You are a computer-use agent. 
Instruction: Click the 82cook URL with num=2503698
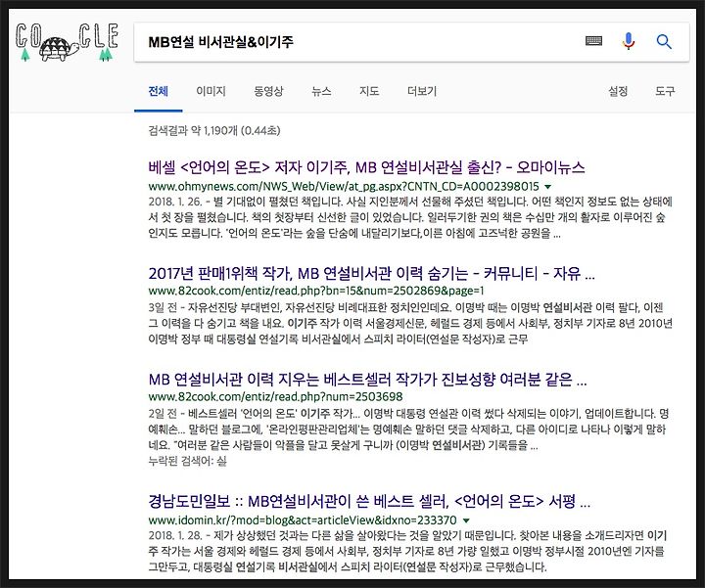275,396
